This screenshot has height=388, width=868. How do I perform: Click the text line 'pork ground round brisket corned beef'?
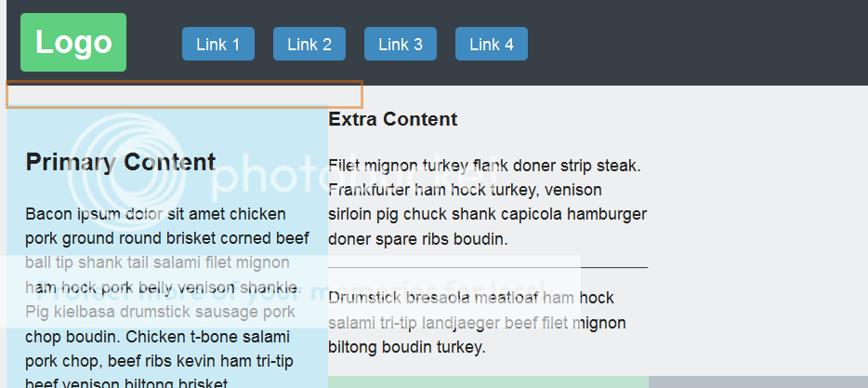point(167,238)
